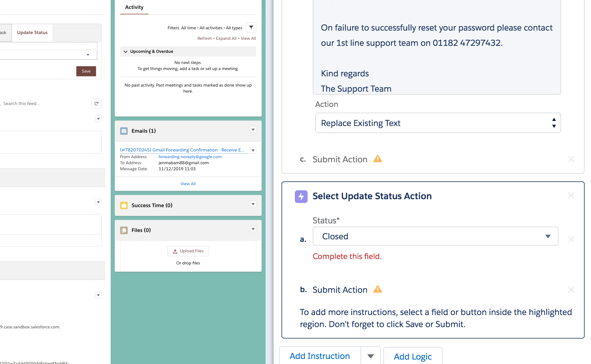The image size is (591, 364).
Task: Collapse the Upcoming & Overdue section
Action: tap(125, 52)
